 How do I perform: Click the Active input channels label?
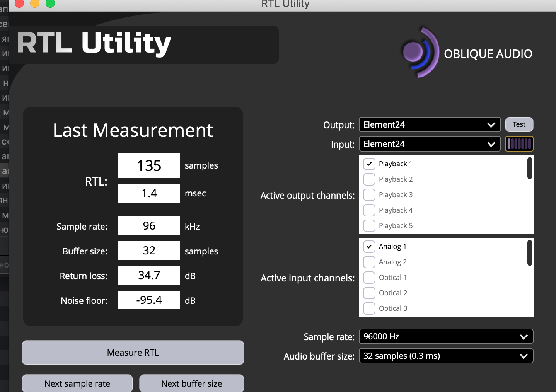pyautogui.click(x=307, y=278)
